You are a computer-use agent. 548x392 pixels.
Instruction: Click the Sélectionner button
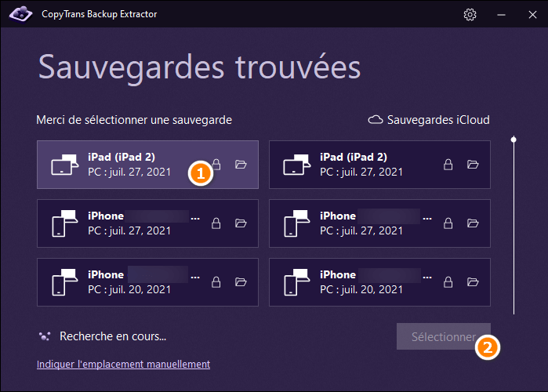pos(444,336)
